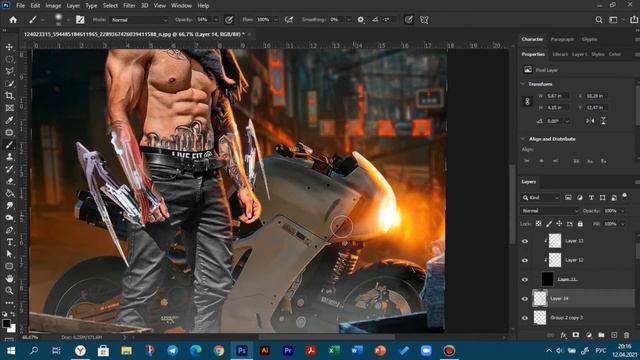Select the Elliptical Marquee tool
The width and height of the screenshot is (640, 360).
9,59
